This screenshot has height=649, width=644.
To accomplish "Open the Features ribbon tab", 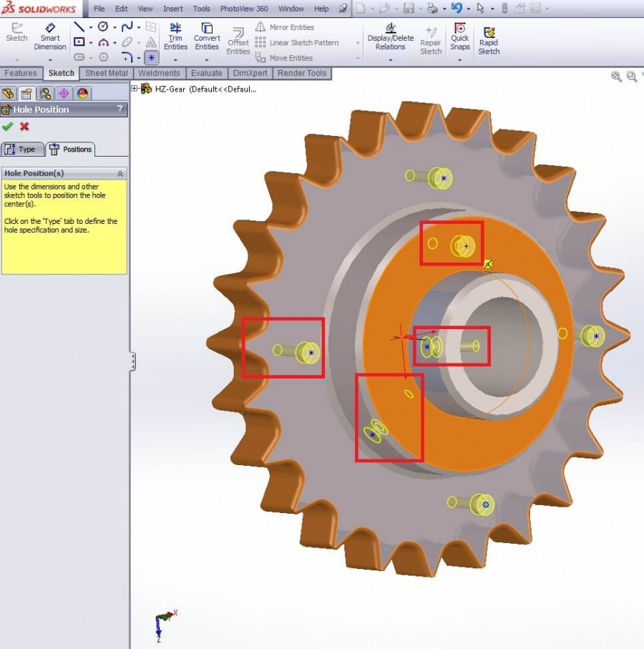I will (21, 73).
